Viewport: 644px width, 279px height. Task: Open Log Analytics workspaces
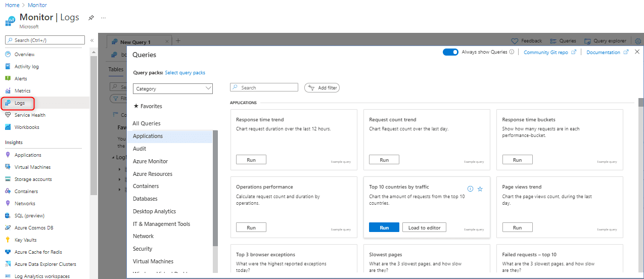point(42,276)
